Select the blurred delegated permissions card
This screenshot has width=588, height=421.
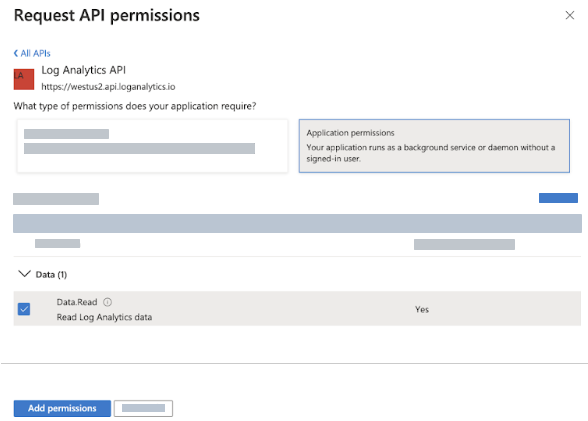152,146
